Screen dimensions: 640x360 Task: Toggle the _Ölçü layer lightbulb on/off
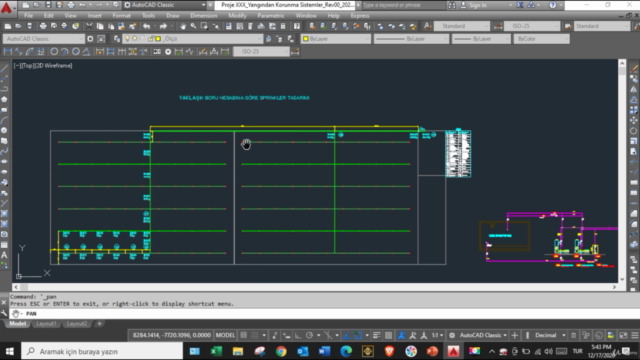(127, 39)
